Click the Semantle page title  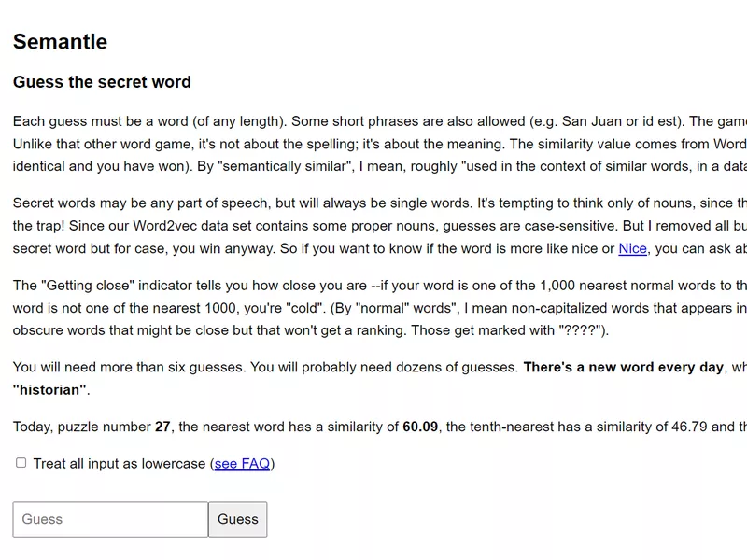pos(60,41)
